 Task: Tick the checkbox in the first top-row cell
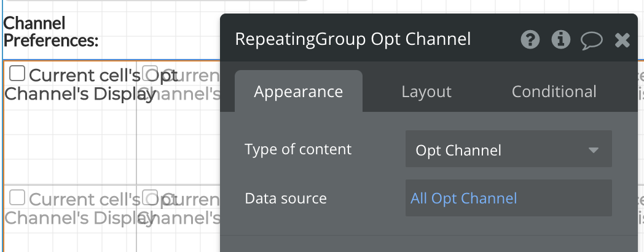click(x=17, y=74)
